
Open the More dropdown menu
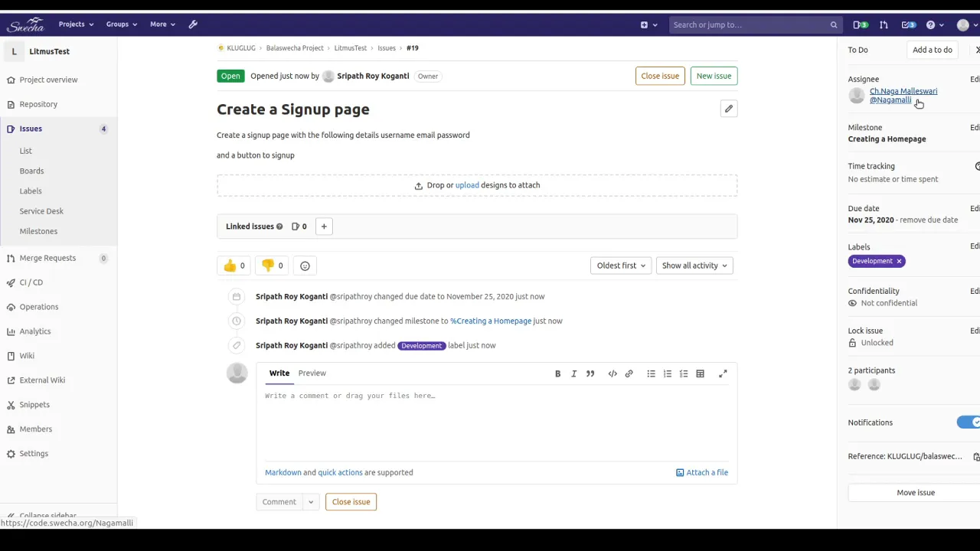(163, 24)
